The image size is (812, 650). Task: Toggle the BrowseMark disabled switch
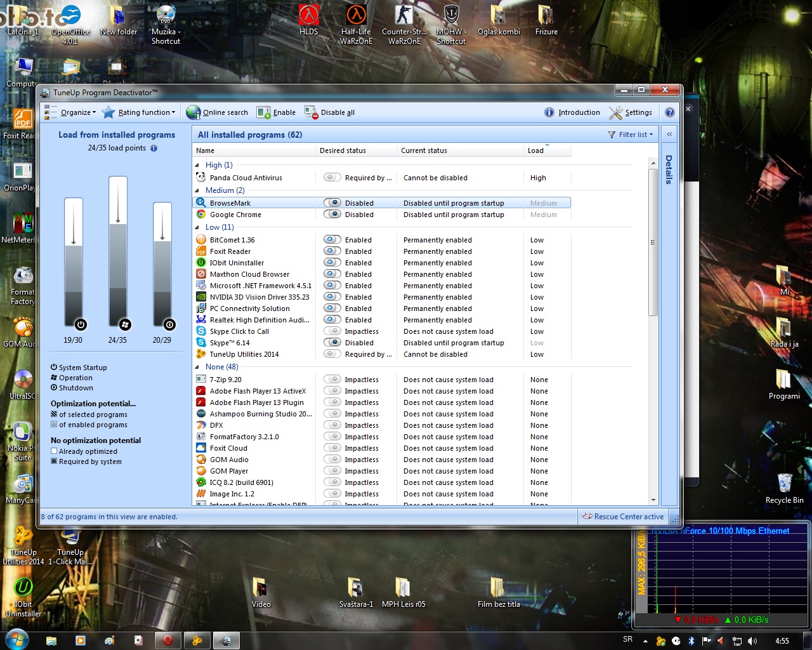(x=332, y=203)
